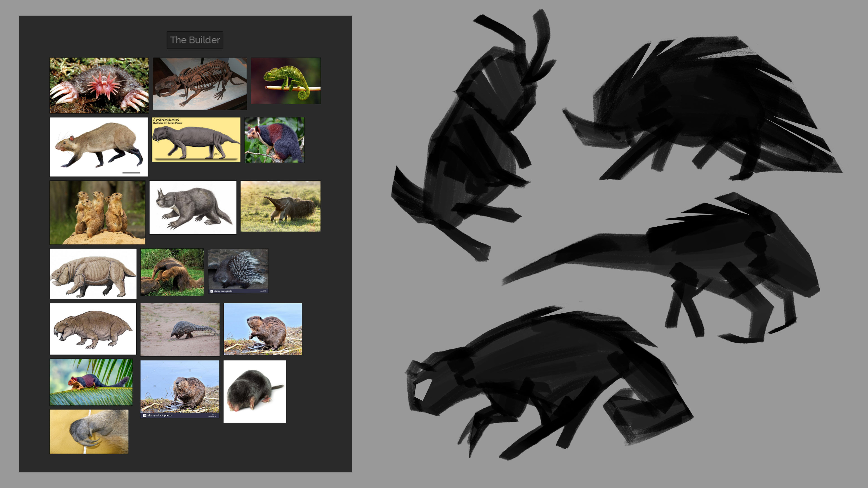868x488 pixels.
Task: Click the tusked brown dicynodont illustration
Action: point(93,329)
